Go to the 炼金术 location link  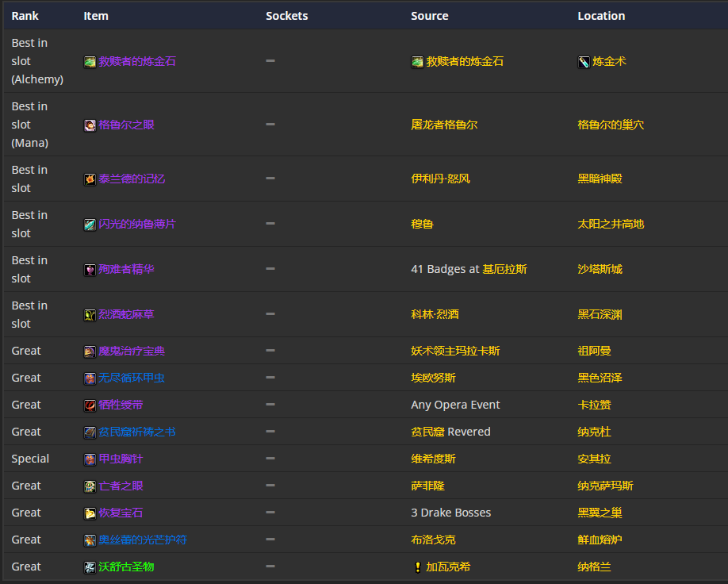click(609, 61)
